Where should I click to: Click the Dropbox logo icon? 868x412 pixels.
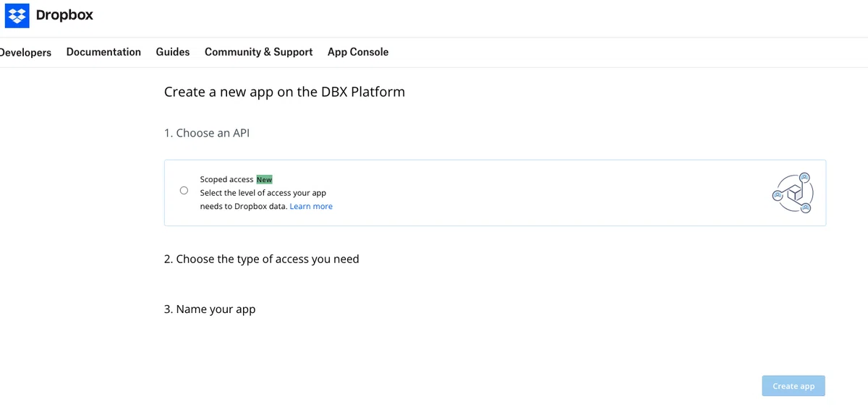(17, 14)
